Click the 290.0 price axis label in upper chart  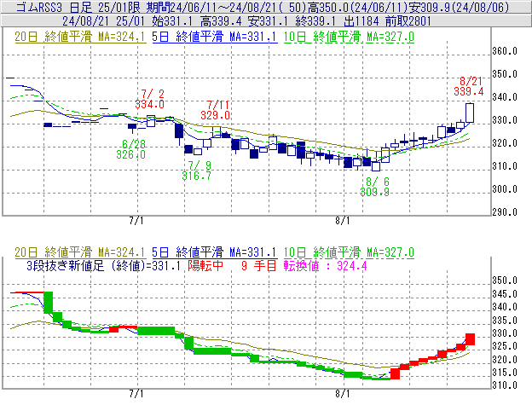pyautogui.click(x=505, y=212)
